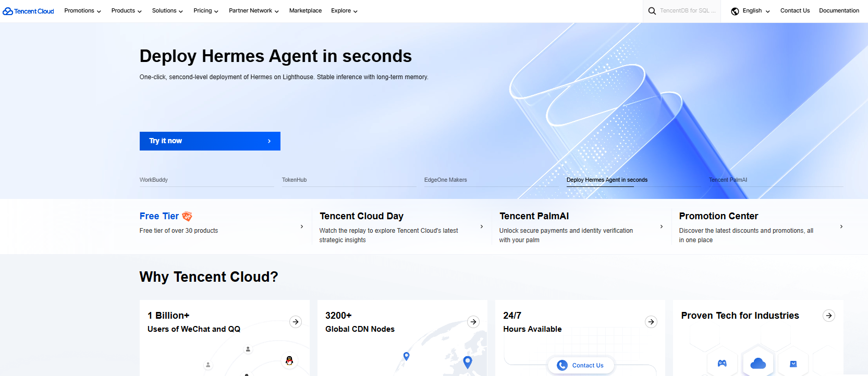Open arrow on Proven Tech for Industries card
This screenshot has width=868, height=376.
[x=829, y=316]
